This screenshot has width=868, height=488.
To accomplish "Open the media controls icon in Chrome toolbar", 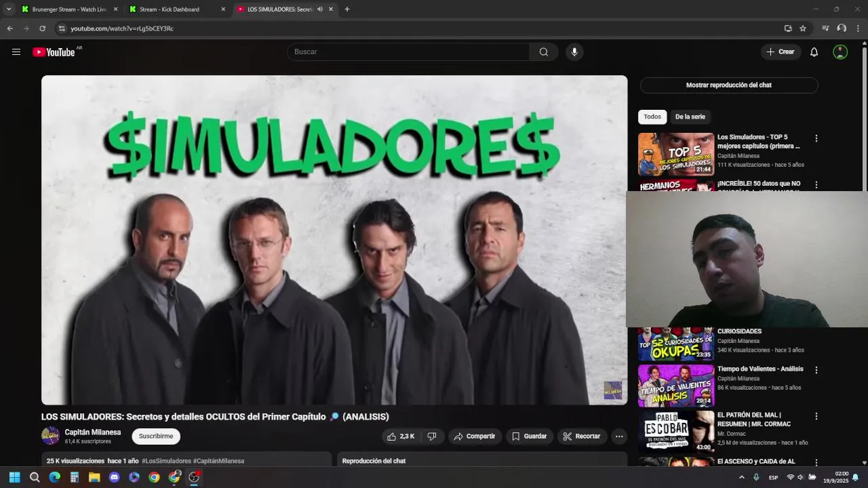I will pyautogui.click(x=825, y=28).
